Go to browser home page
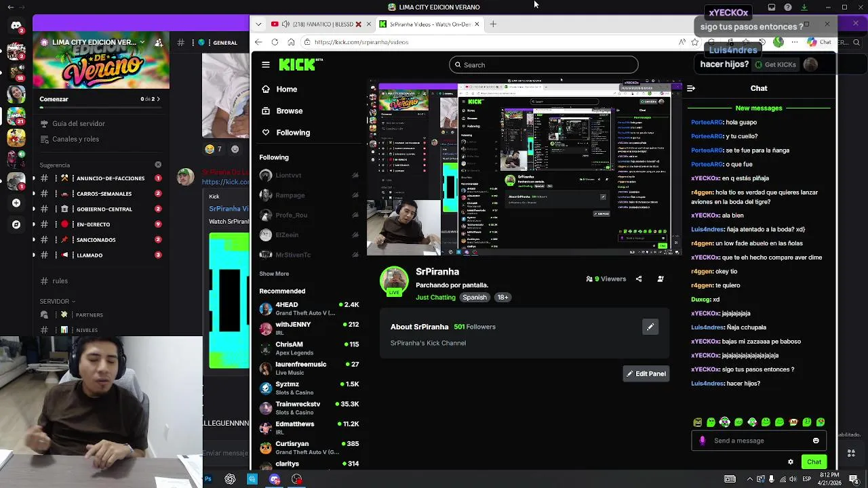 (x=291, y=42)
